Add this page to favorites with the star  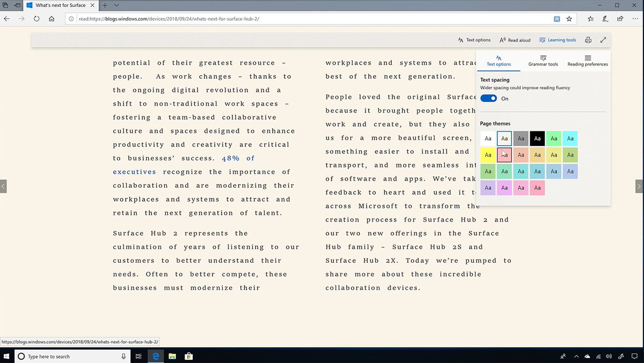[x=569, y=19]
